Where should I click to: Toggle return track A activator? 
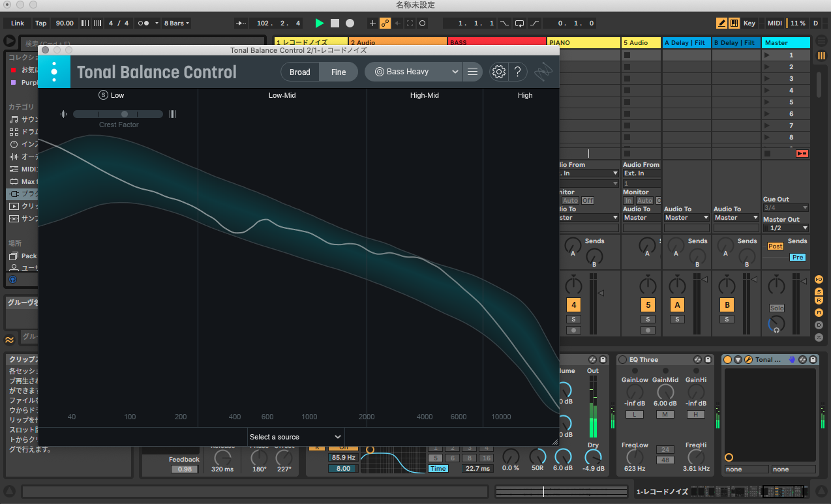(678, 304)
